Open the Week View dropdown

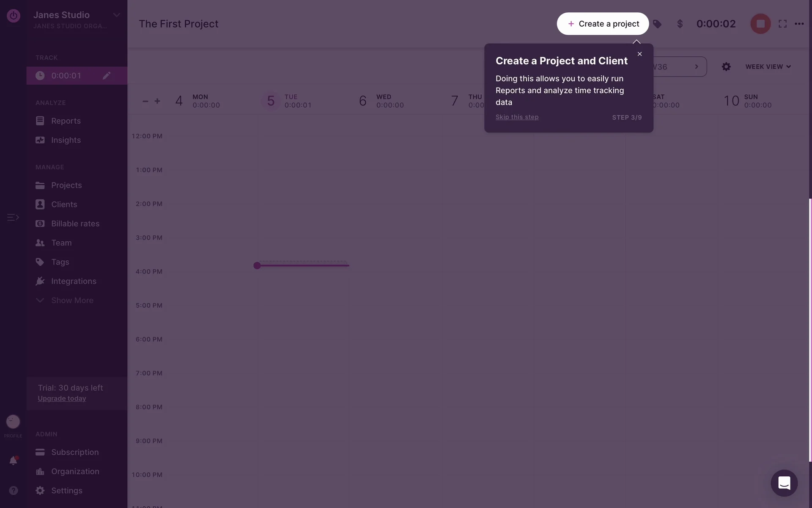tap(768, 66)
